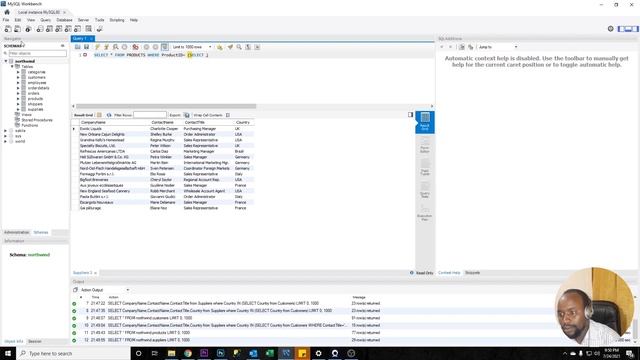This screenshot has height=360, width=640.
Task: Select the Suppliers 3 result tab
Action: 83,273
